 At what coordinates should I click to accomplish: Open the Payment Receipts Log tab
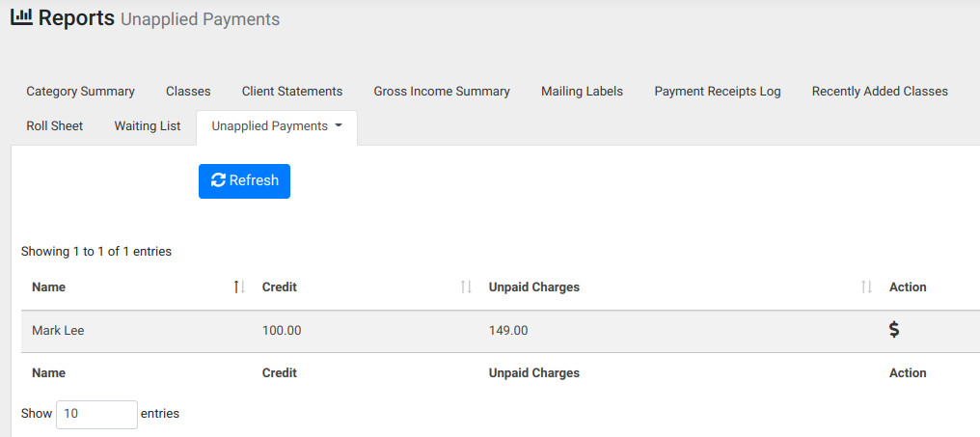pyautogui.click(x=718, y=92)
